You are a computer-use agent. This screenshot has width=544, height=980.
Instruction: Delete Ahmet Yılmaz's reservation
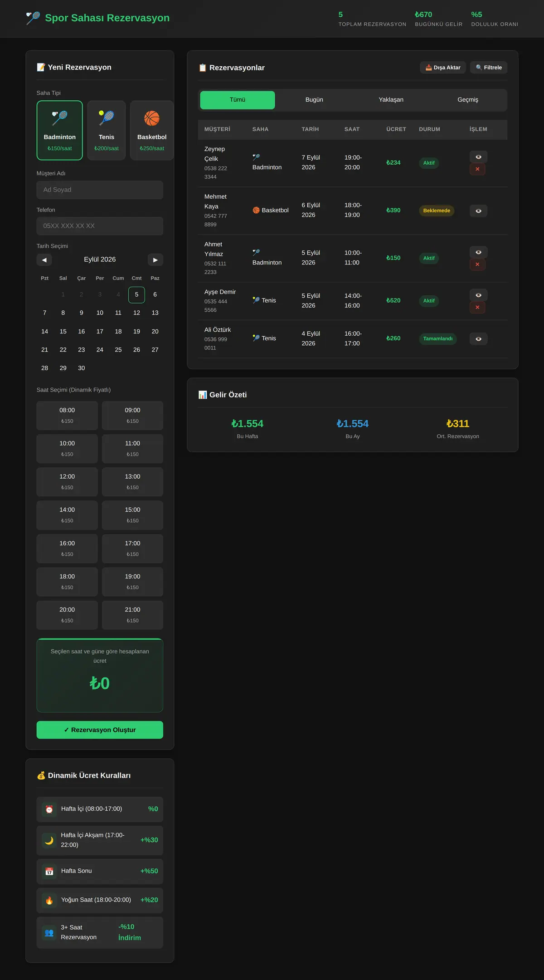pos(477,265)
